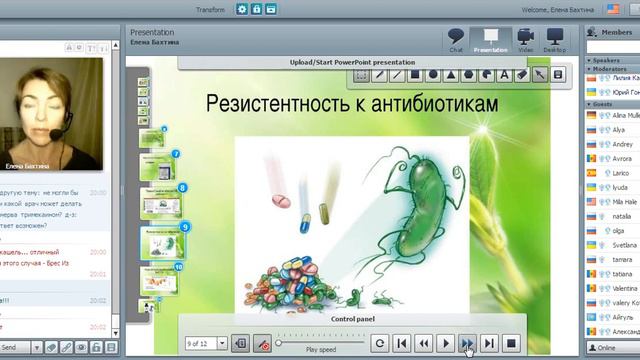The height and width of the screenshot is (360, 640).
Task: Click the US flag language selector
Action: click(x=613, y=9)
